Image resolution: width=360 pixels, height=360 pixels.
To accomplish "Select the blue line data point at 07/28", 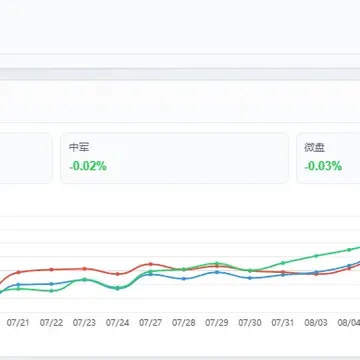I will 184,279.
